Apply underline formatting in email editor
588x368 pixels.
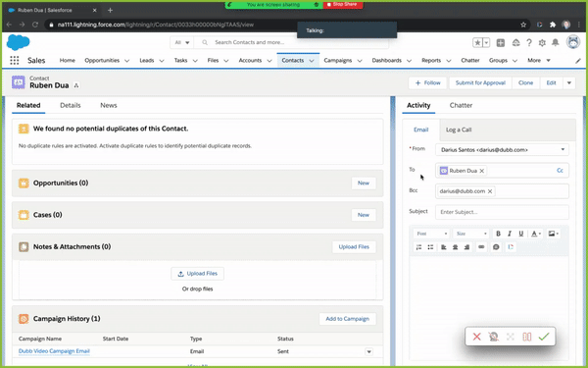(521, 234)
